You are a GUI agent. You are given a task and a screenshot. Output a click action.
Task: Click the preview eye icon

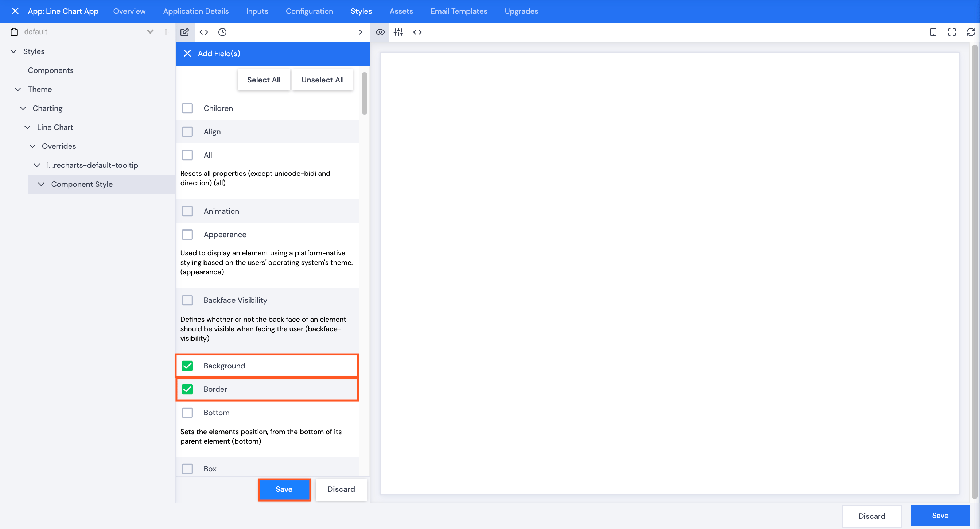tap(380, 32)
